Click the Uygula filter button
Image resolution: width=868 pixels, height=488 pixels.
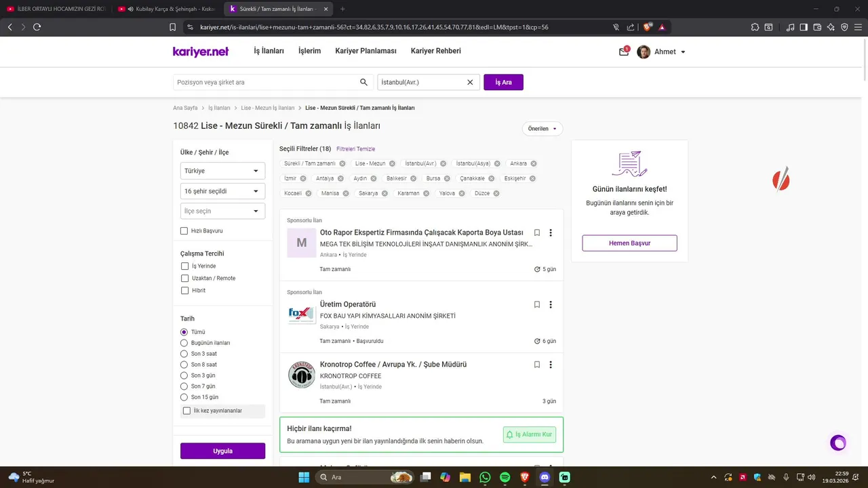pos(222,451)
